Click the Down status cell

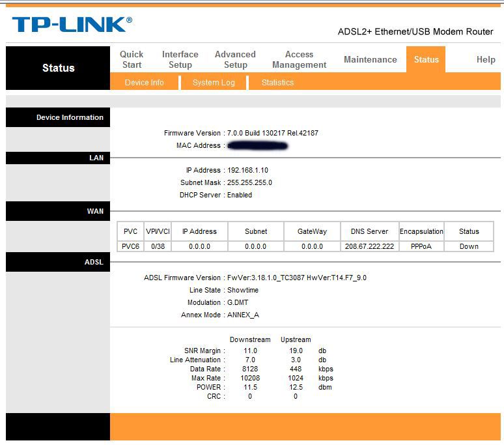469,246
